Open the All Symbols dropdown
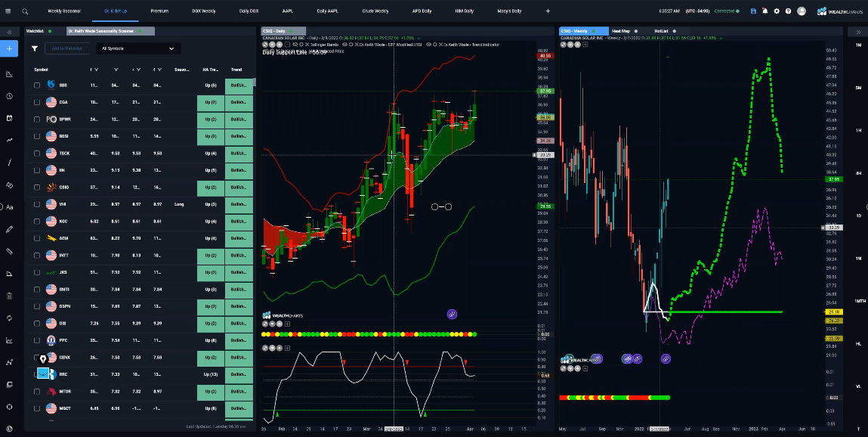 (x=137, y=48)
